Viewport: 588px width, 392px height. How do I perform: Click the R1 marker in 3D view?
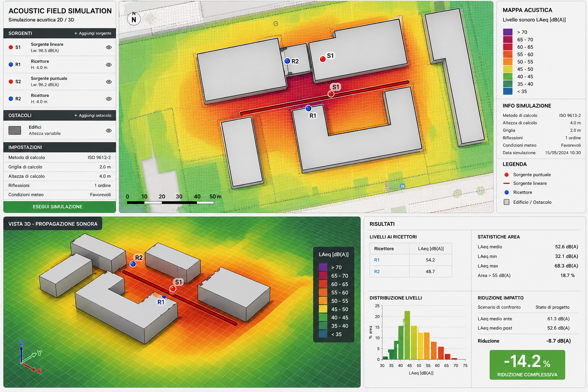pyautogui.click(x=164, y=296)
